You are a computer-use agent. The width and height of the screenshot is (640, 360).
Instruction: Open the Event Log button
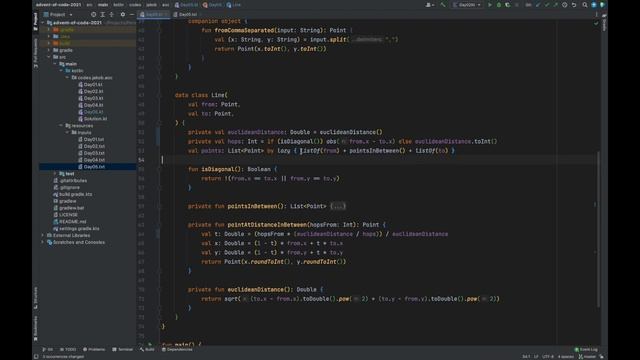pyautogui.click(x=586, y=349)
